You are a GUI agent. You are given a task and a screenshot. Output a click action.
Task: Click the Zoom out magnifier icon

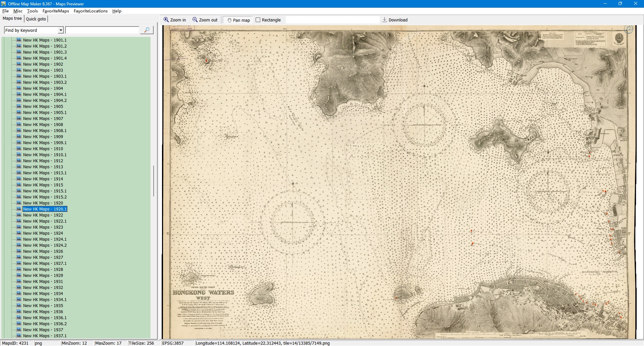195,20
